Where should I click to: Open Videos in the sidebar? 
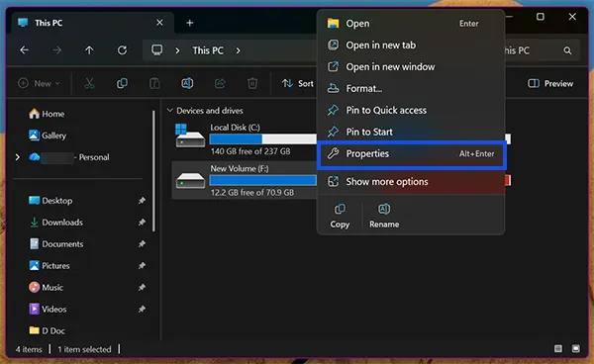(x=48, y=310)
